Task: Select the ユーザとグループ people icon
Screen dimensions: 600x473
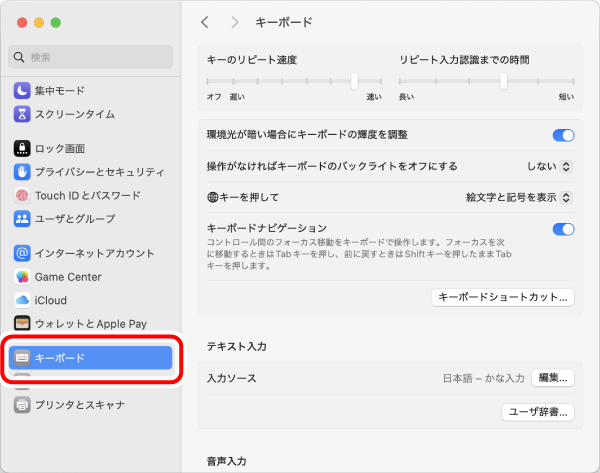Action: [x=22, y=219]
